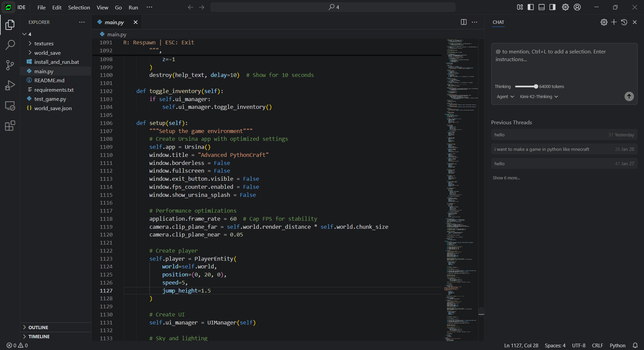Click the 'Show 6 more...' link
Image resolution: width=644 pixels, height=350 pixels.
click(x=506, y=178)
